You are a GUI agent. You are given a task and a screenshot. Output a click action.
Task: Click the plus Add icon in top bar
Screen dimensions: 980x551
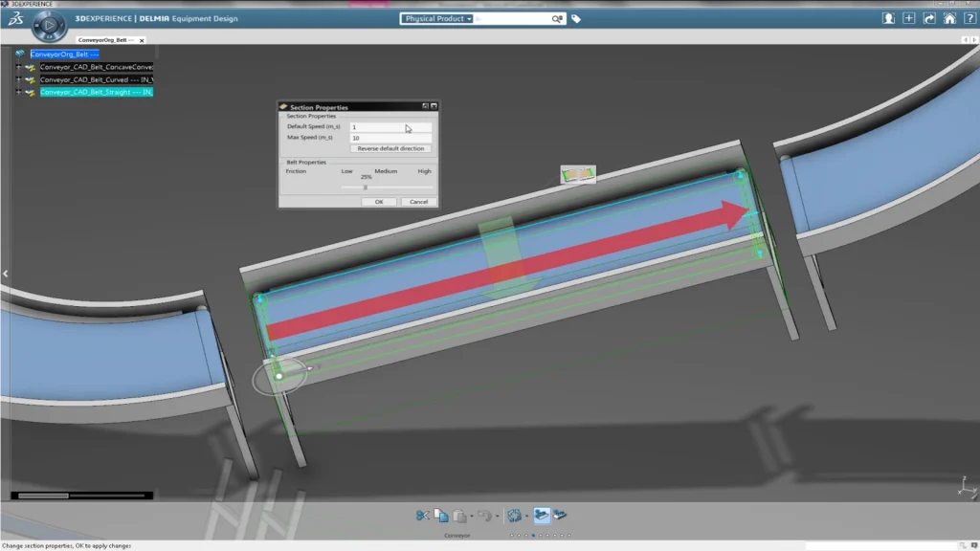[909, 18]
